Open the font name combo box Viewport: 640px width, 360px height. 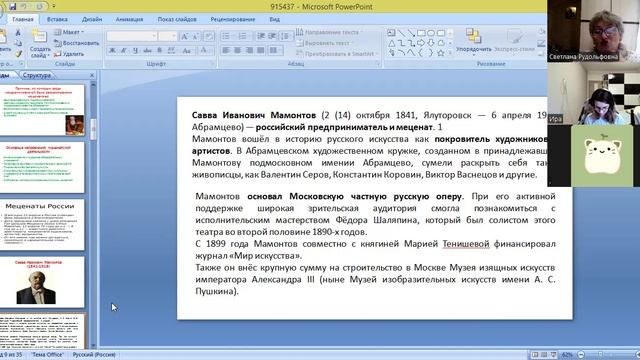coord(132,36)
